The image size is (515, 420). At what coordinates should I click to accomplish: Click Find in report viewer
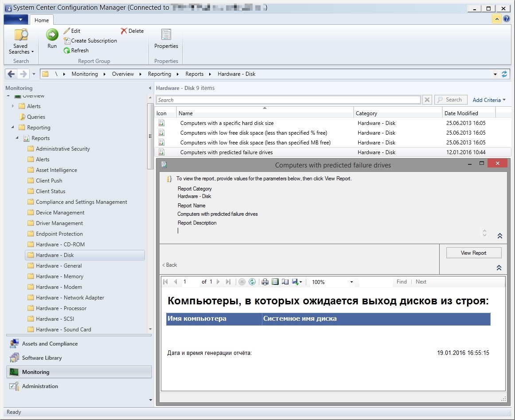(402, 282)
